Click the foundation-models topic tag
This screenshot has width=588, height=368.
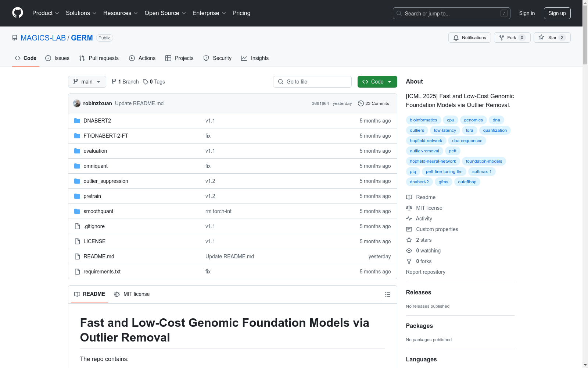pos(484,161)
